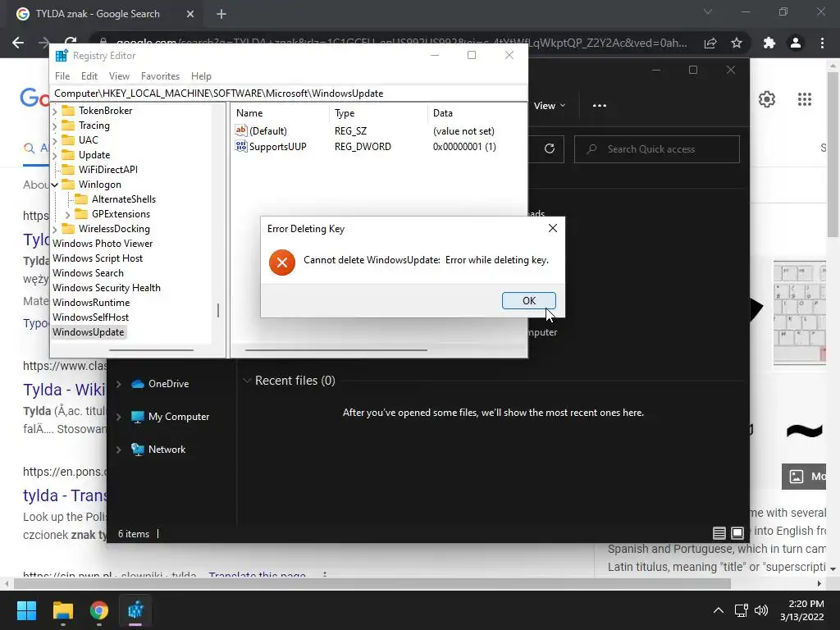This screenshot has height=630, width=840.
Task: Open the File menu in Registry Editor
Action: click(x=62, y=76)
